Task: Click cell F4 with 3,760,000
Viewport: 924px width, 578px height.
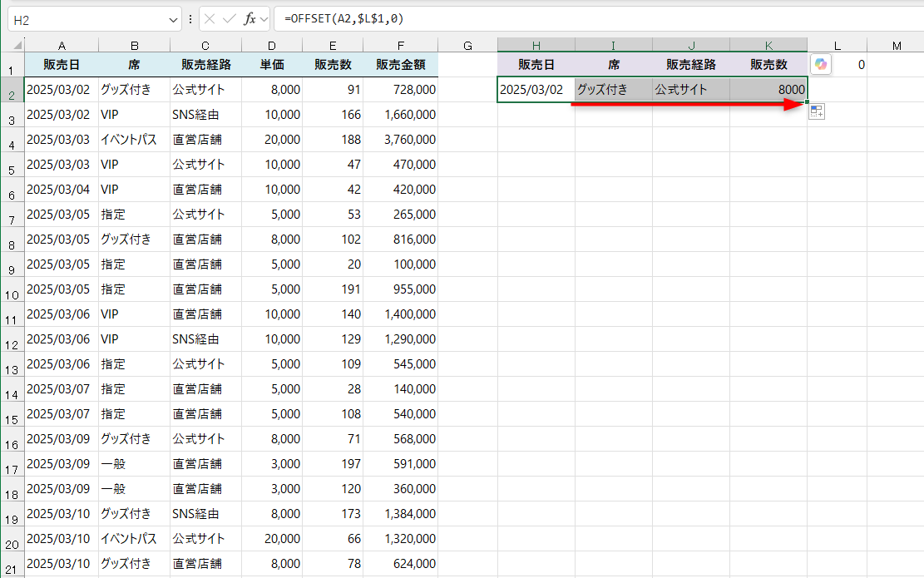Action: coord(401,140)
